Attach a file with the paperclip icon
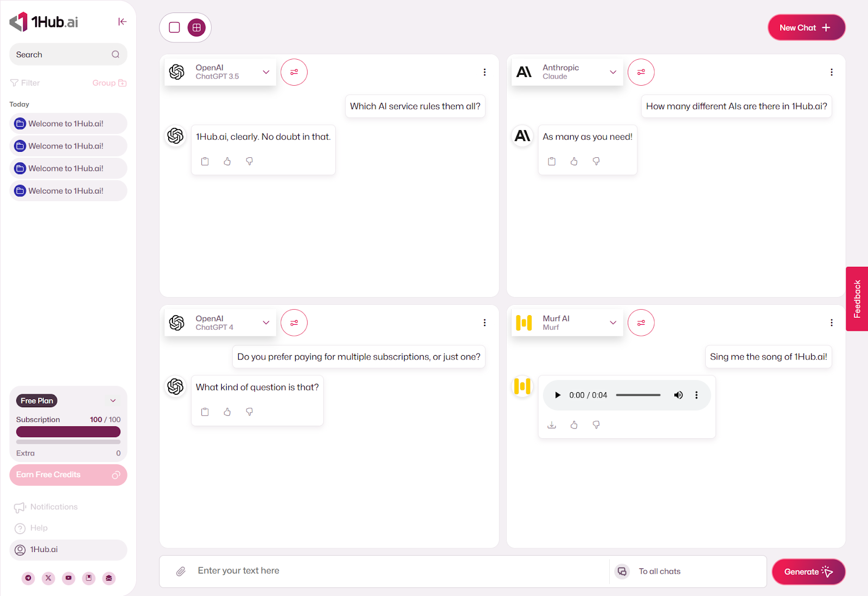Image resolution: width=868 pixels, height=596 pixels. point(181,571)
